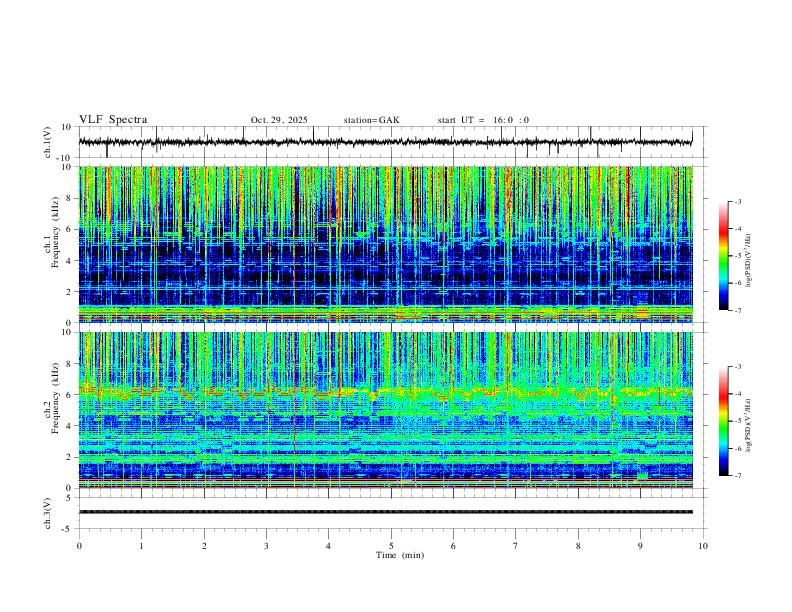Click the "10" tick on the time axis

pyautogui.click(x=703, y=546)
